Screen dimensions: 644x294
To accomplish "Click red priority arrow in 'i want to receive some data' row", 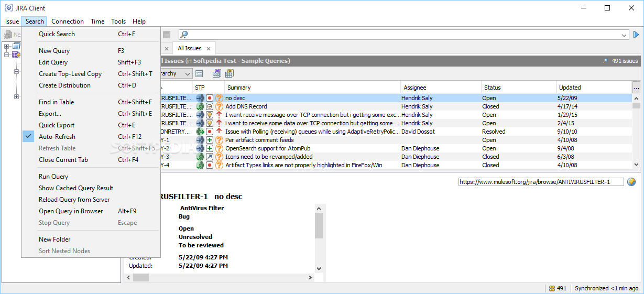I will point(219,123).
